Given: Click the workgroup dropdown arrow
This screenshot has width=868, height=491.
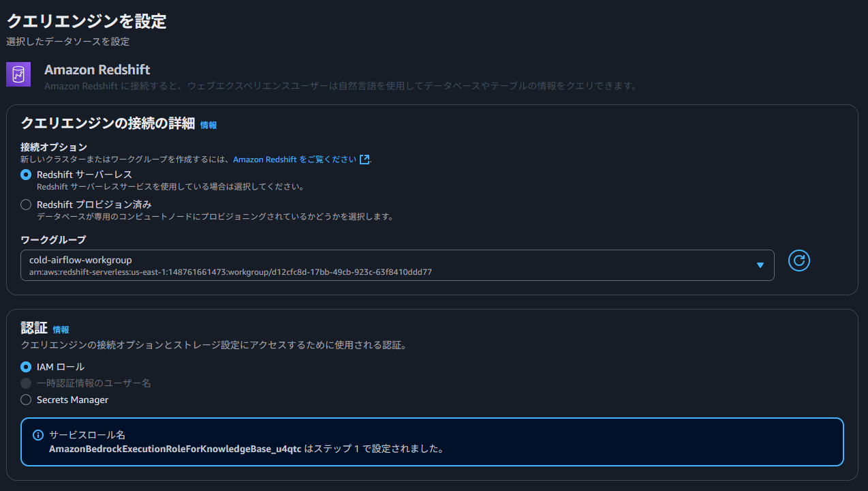Looking at the screenshot, I should pyautogui.click(x=760, y=265).
